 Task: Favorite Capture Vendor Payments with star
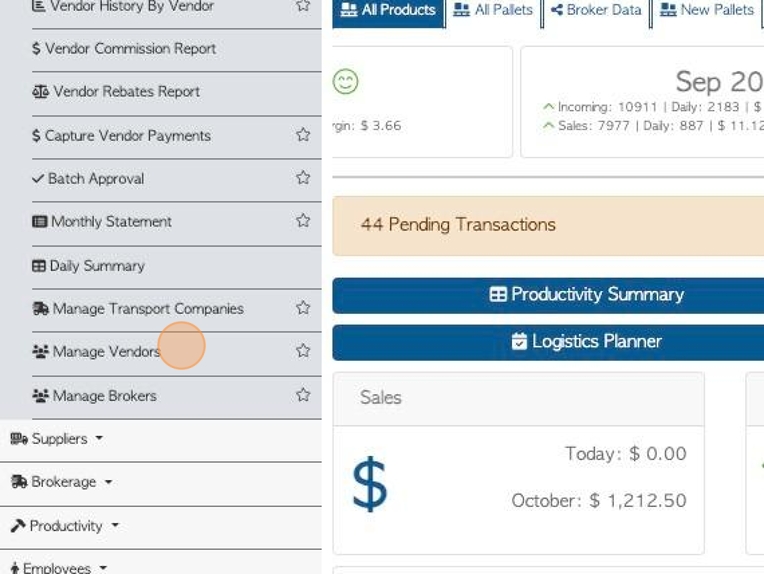(x=303, y=134)
